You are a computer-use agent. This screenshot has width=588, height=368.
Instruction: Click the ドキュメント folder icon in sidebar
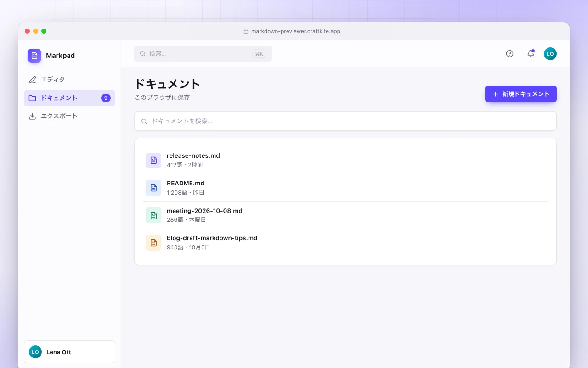pyautogui.click(x=32, y=98)
